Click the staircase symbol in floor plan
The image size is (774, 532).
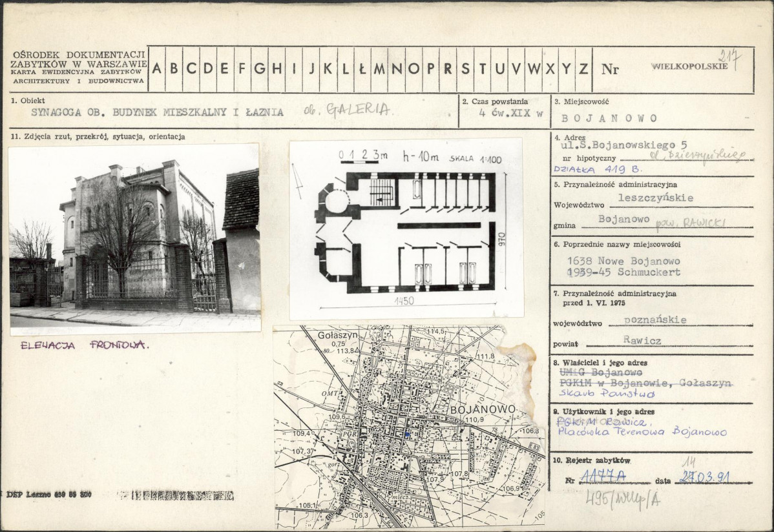pos(381,192)
